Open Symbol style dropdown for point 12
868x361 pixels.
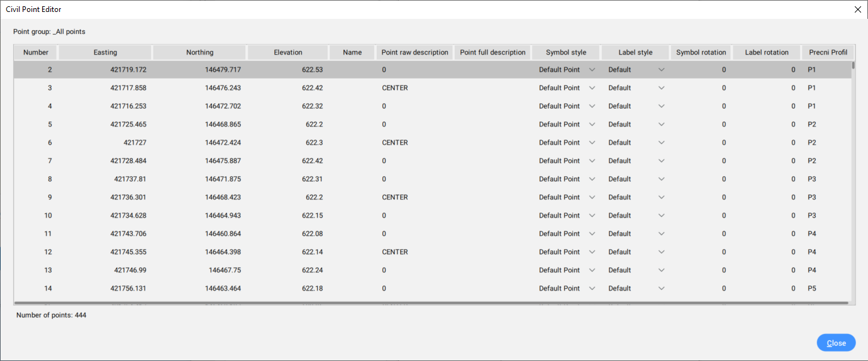point(591,252)
